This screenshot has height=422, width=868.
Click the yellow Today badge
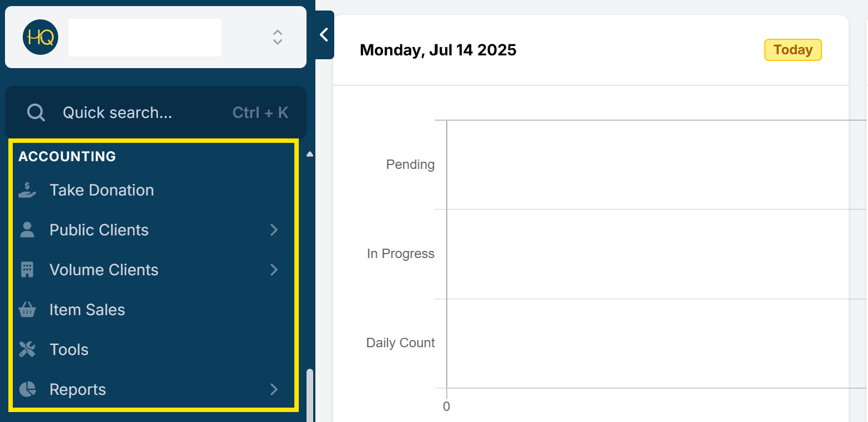793,50
